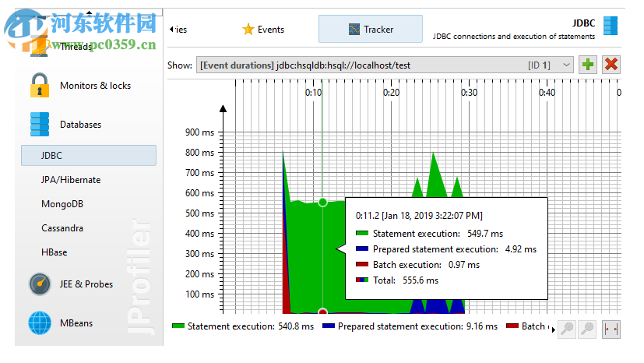
Task: Remove the graph with the red X
Action: coord(611,65)
